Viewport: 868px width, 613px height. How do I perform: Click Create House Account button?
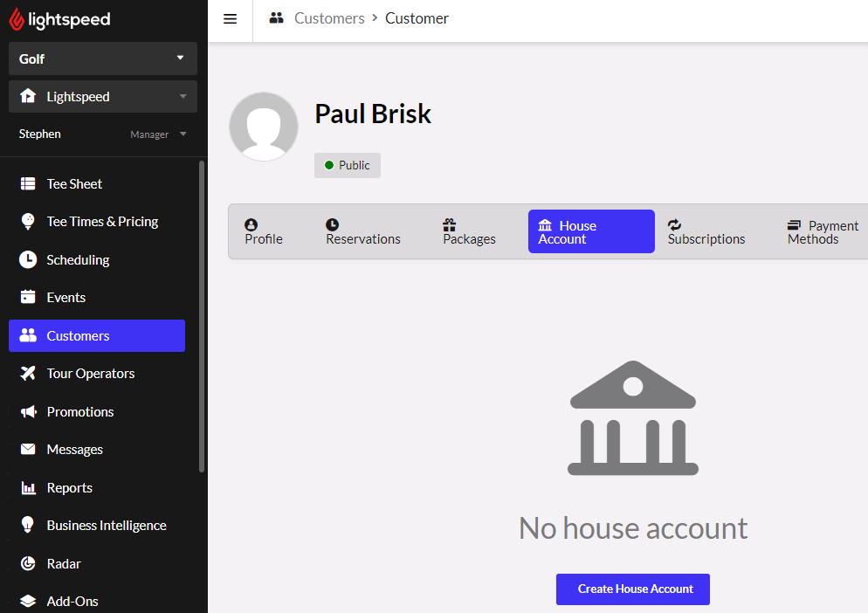coord(633,589)
